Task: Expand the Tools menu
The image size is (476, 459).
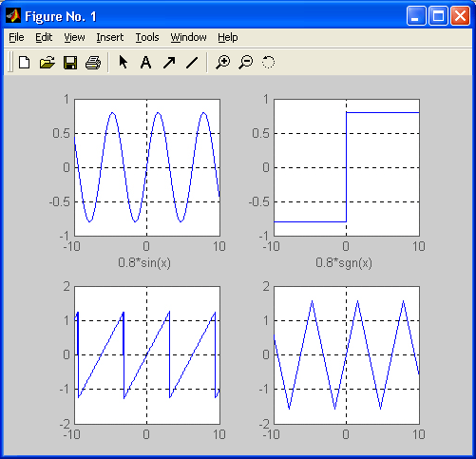Action: [x=147, y=37]
